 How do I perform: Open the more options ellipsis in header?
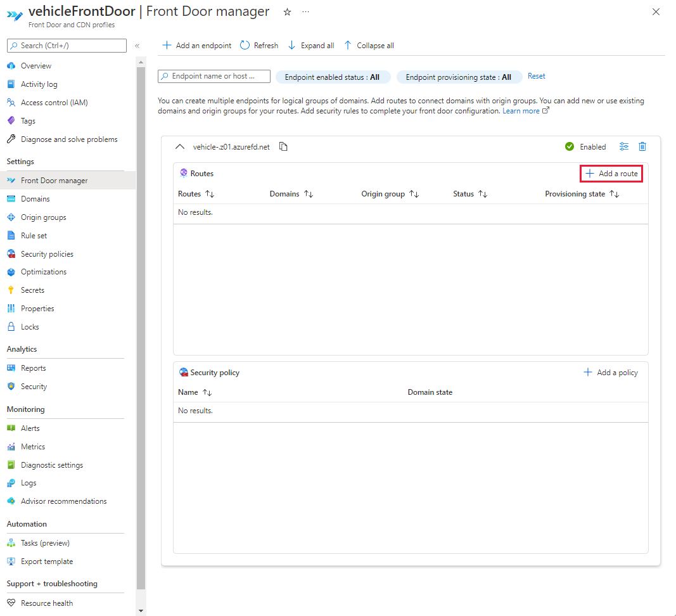pos(305,12)
